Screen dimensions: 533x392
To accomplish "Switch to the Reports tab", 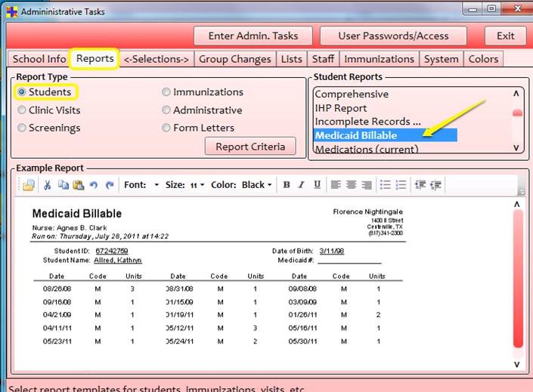I will point(95,58).
